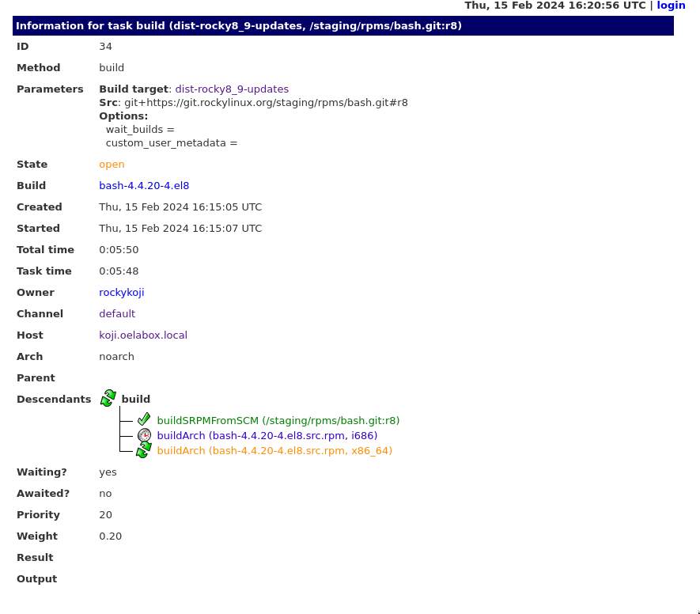Click the Task time value 0:05:48

click(x=119, y=271)
